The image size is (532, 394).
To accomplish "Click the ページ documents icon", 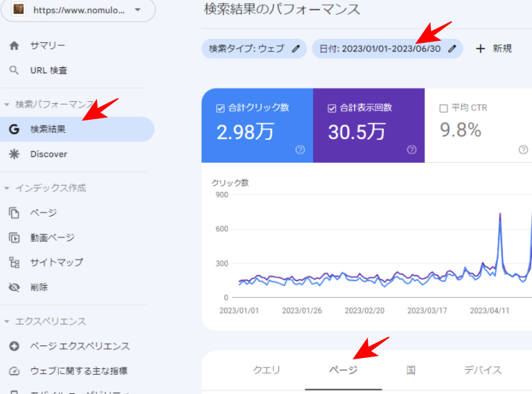I will click(x=14, y=213).
